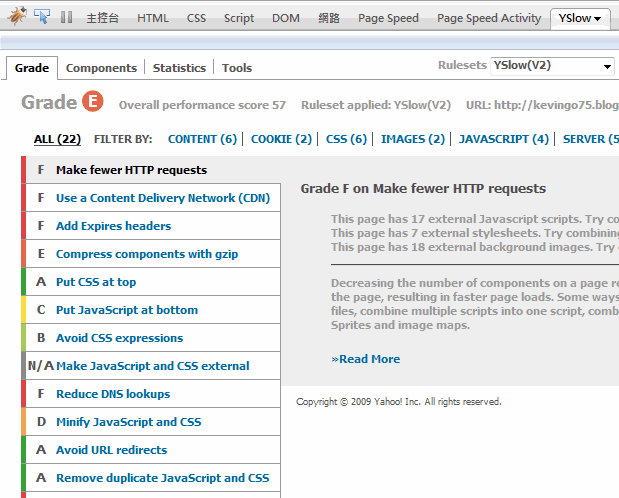The height and width of the screenshot is (498, 619).
Task: Open the 主控台 console panel
Action: click(x=103, y=18)
